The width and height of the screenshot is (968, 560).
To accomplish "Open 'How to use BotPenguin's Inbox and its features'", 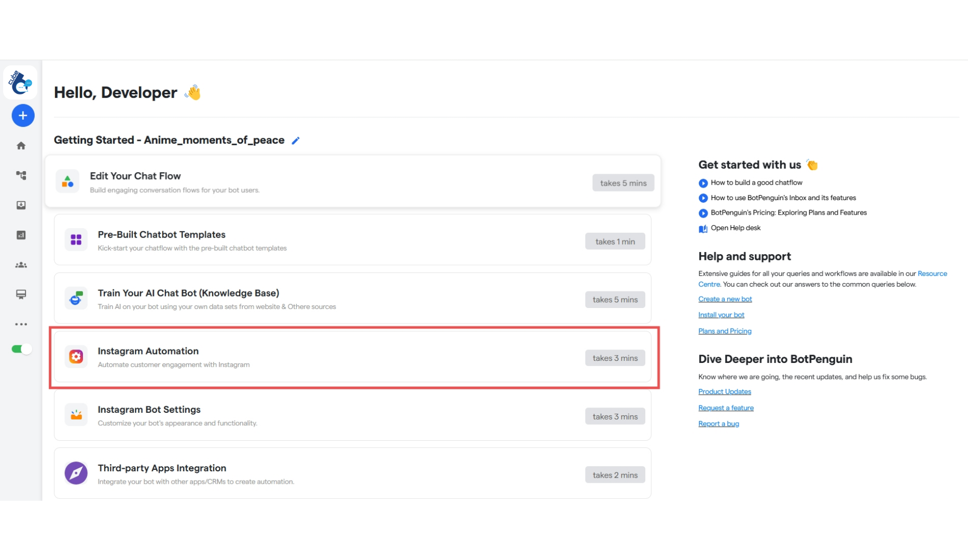I will tap(783, 198).
